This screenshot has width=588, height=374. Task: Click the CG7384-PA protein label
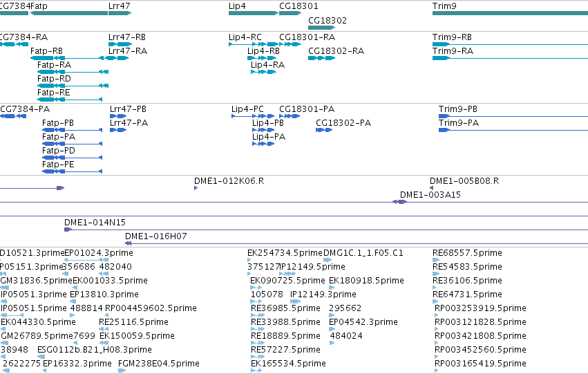[25, 109]
